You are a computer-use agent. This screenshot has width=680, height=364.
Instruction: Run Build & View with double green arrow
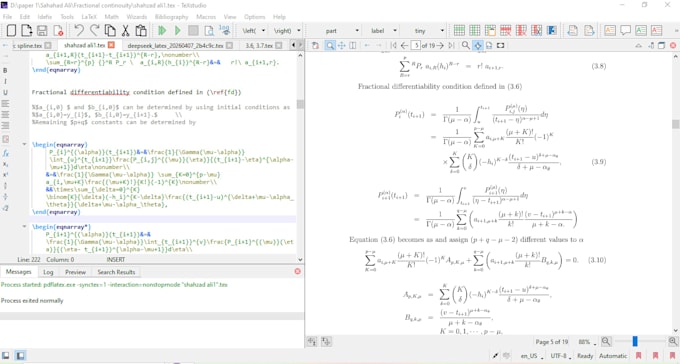(162, 31)
